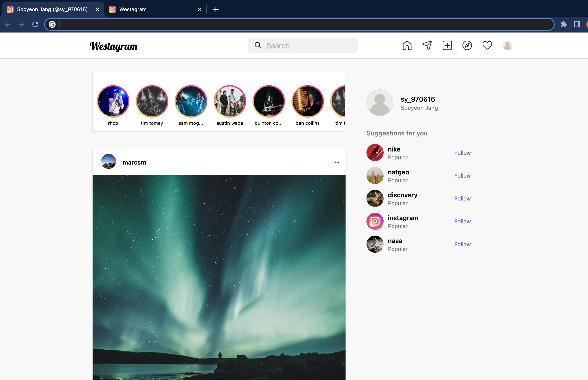Follow the discovery account
The width and height of the screenshot is (588, 380).
pos(462,199)
